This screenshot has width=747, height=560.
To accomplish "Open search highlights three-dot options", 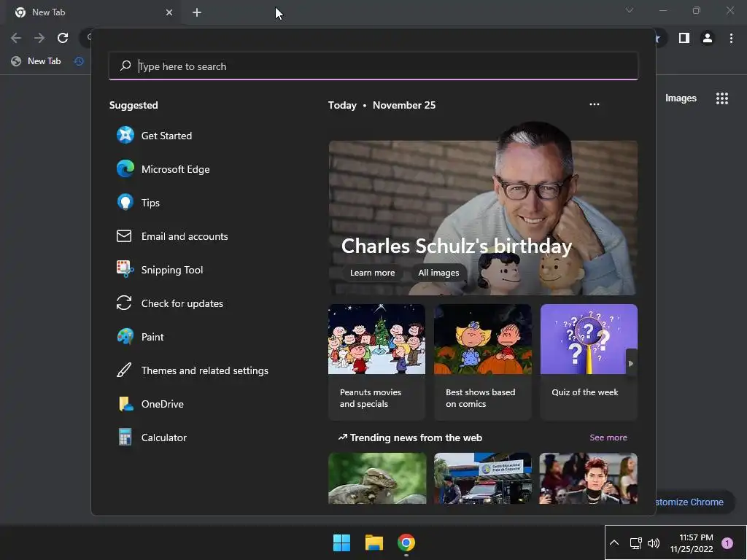I will pos(594,104).
